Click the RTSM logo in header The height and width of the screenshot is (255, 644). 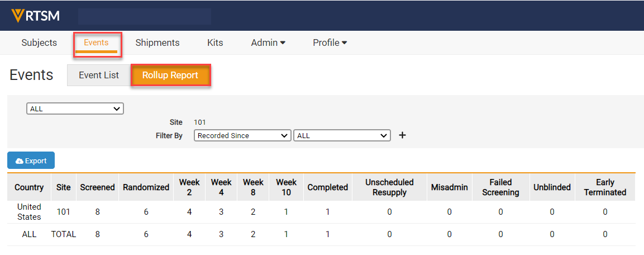(35, 16)
